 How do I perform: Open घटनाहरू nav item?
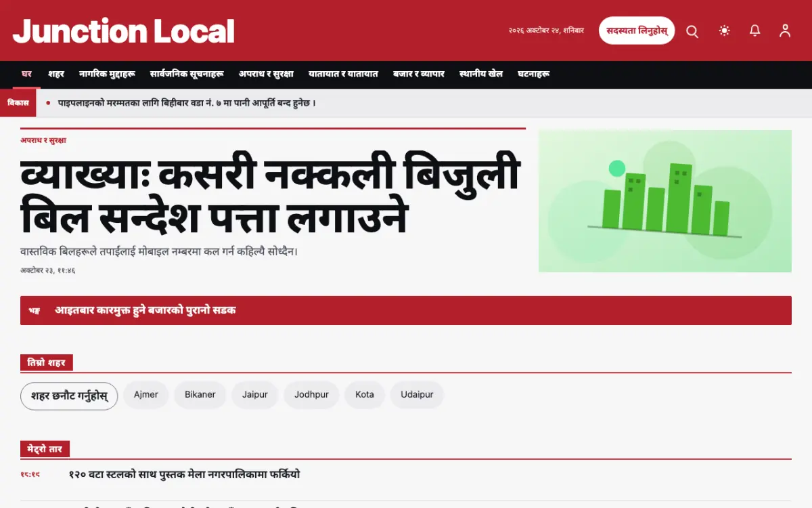click(x=533, y=75)
